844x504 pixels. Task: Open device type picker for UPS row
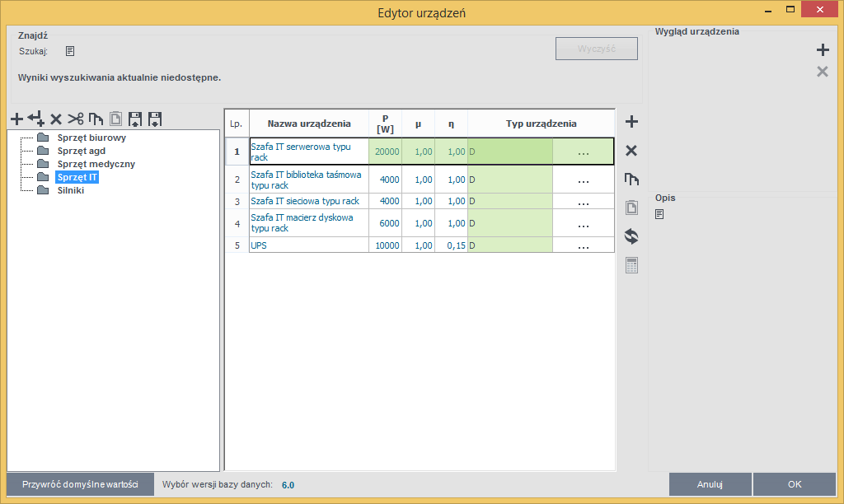click(583, 245)
